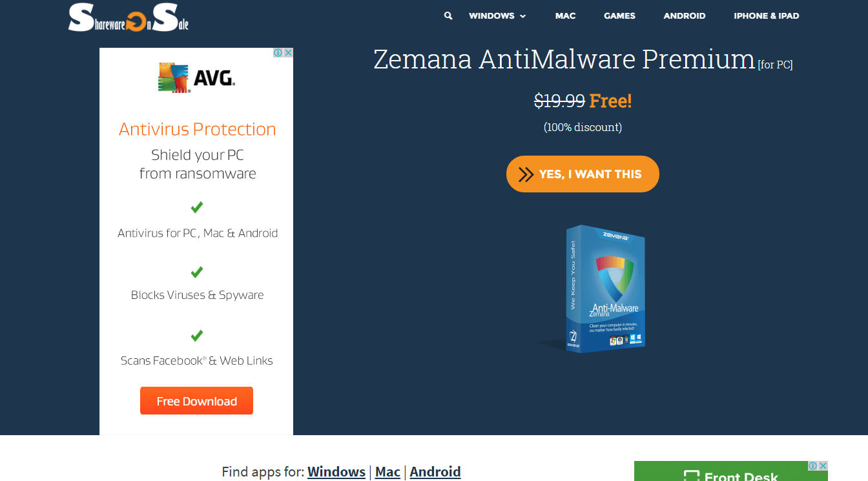Viewport: 868px width, 481px height.
Task: Click the Front Desk ad banner
Action: pyautogui.click(x=730, y=471)
